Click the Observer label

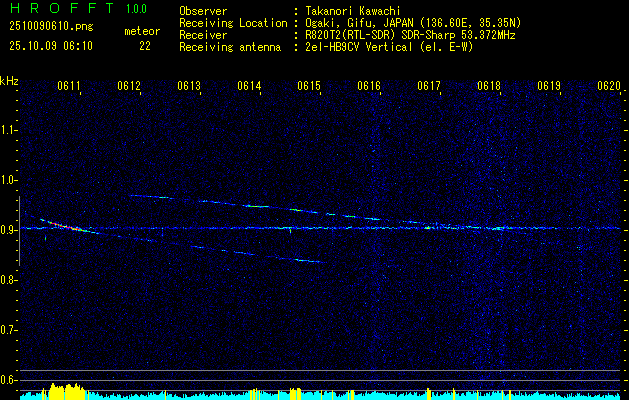[203, 11]
